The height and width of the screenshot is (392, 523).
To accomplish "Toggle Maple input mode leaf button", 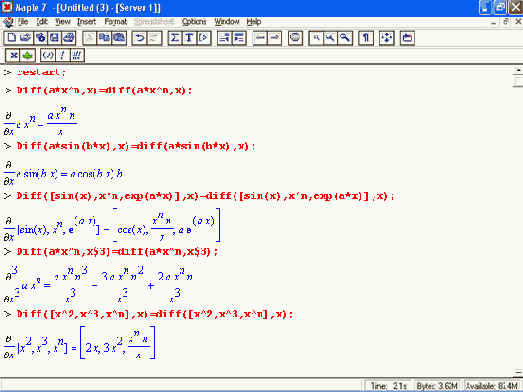I will [27, 55].
